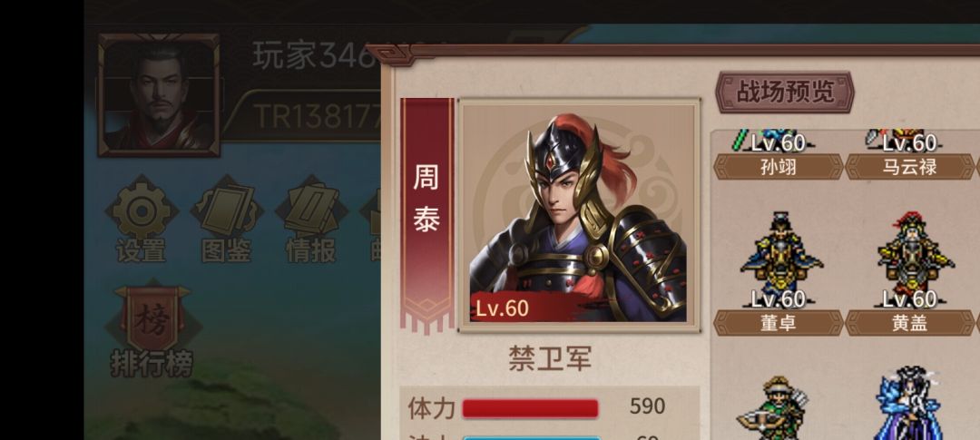
Task: Click the red 体力 stamina bar
Action: click(x=530, y=408)
